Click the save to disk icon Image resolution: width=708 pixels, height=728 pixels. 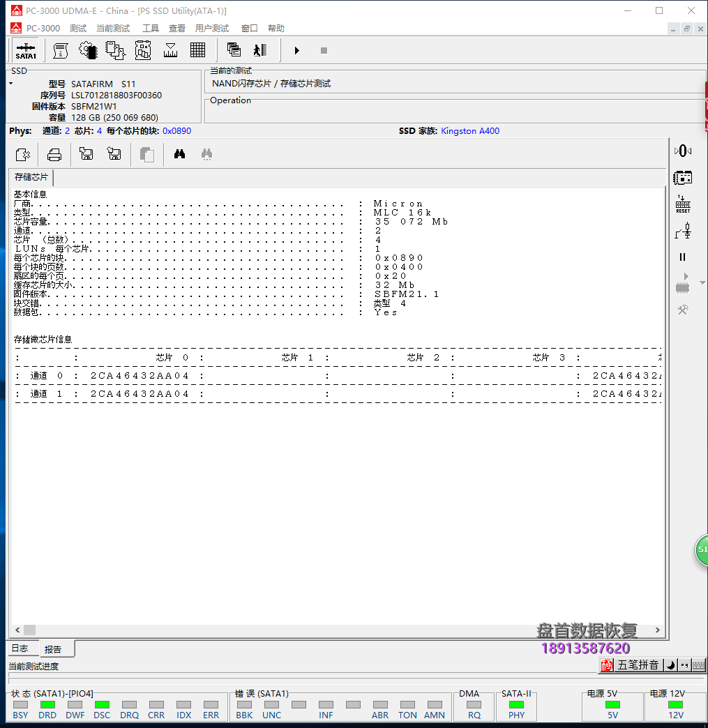[x=114, y=153]
